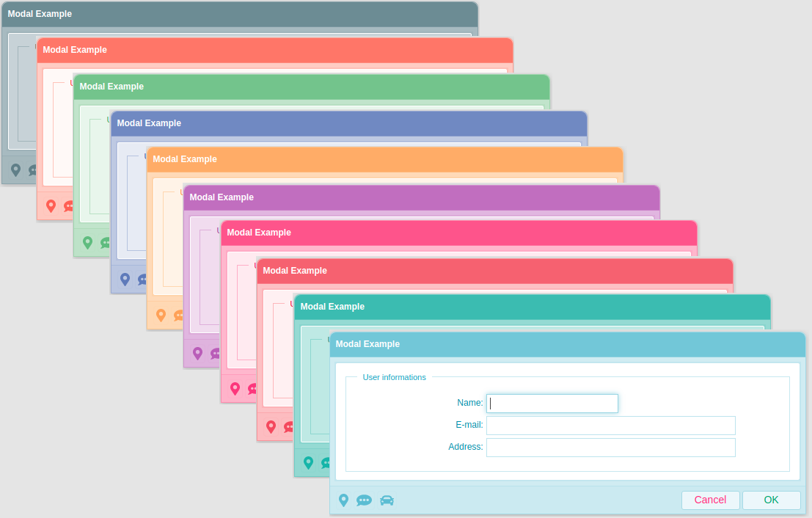Click the 'User informations' fieldset legend
The width and height of the screenshot is (812, 518).
pos(394,377)
